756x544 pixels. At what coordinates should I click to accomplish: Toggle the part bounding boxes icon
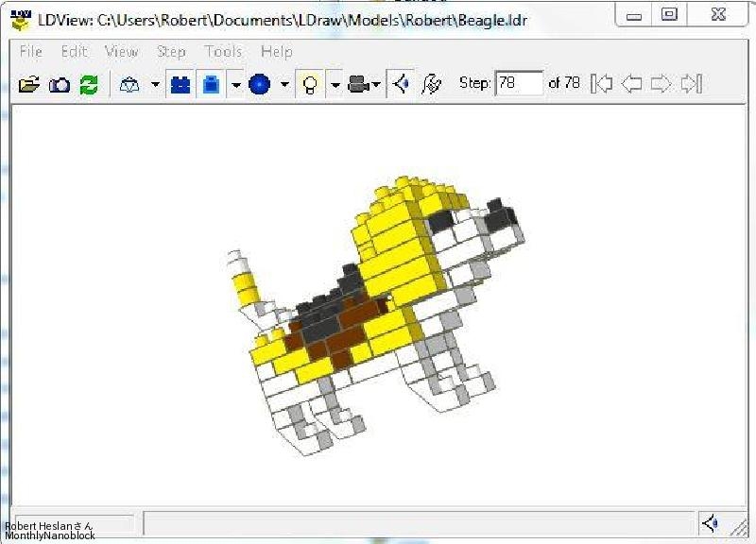tap(180, 84)
